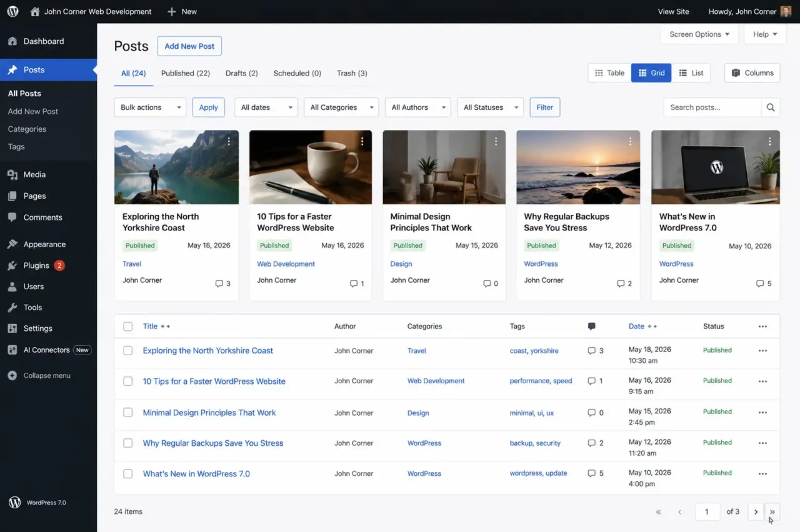The width and height of the screenshot is (800, 532).
Task: Expand Screen Options panel
Action: 699,34
